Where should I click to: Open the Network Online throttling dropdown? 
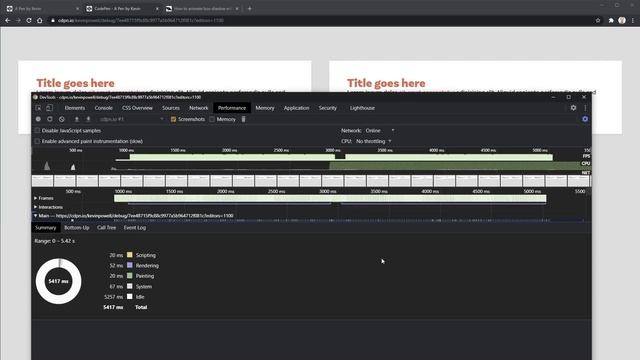(380, 131)
